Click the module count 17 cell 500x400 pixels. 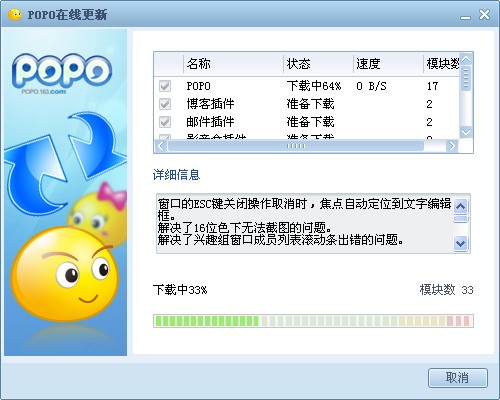coord(432,86)
